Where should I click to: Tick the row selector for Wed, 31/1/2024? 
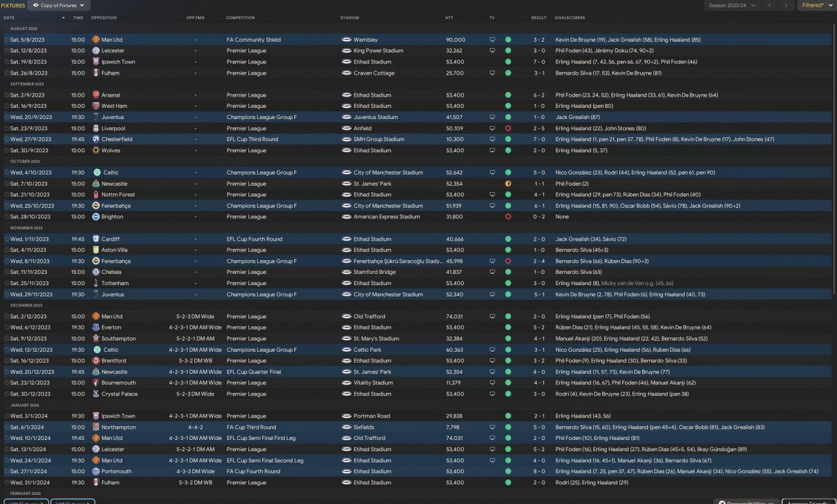[x=7, y=482]
